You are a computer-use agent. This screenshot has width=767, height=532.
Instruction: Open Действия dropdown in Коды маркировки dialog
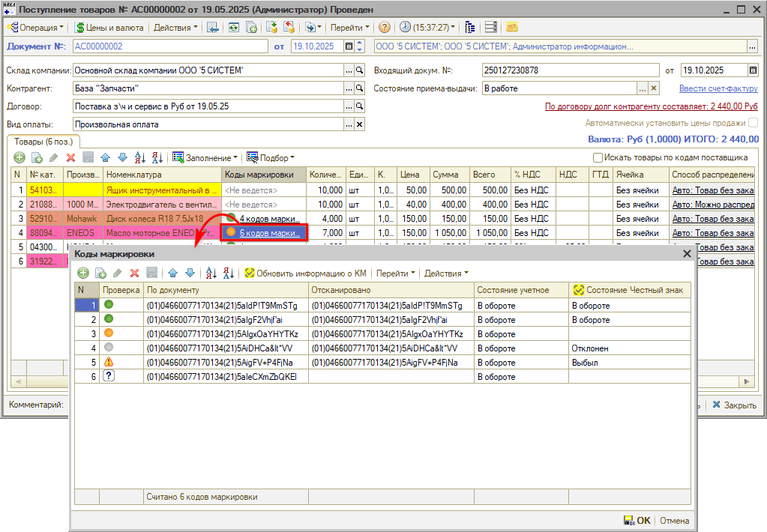[x=445, y=273]
